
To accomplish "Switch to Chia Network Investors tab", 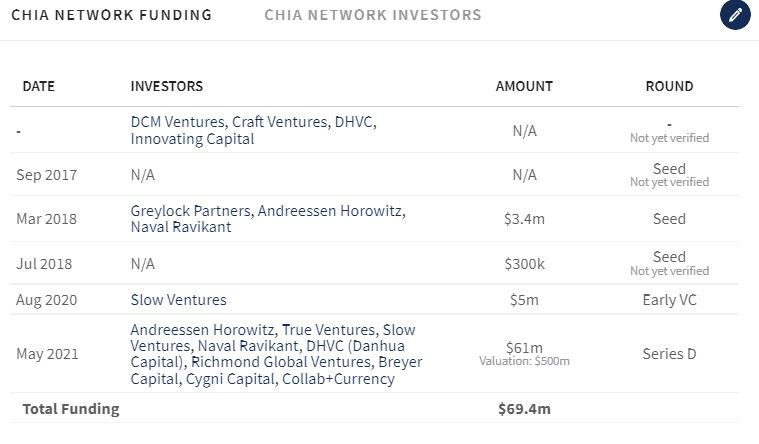I will click(372, 15).
